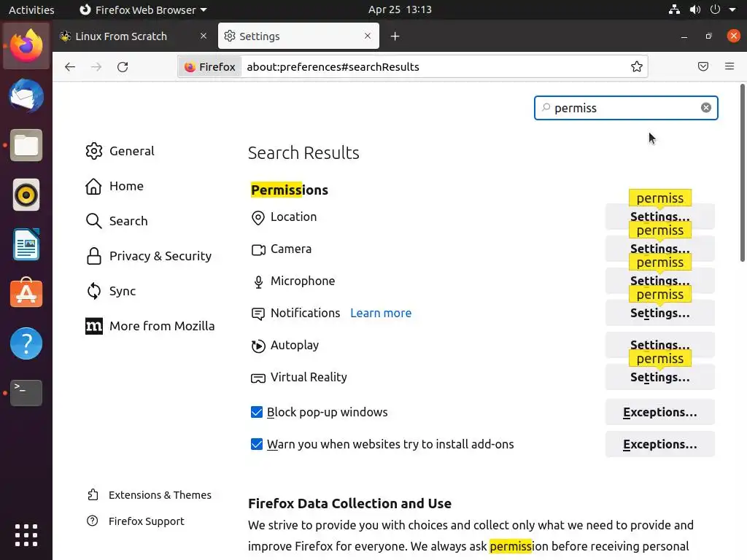Open Autoplay Settings button

659,346
